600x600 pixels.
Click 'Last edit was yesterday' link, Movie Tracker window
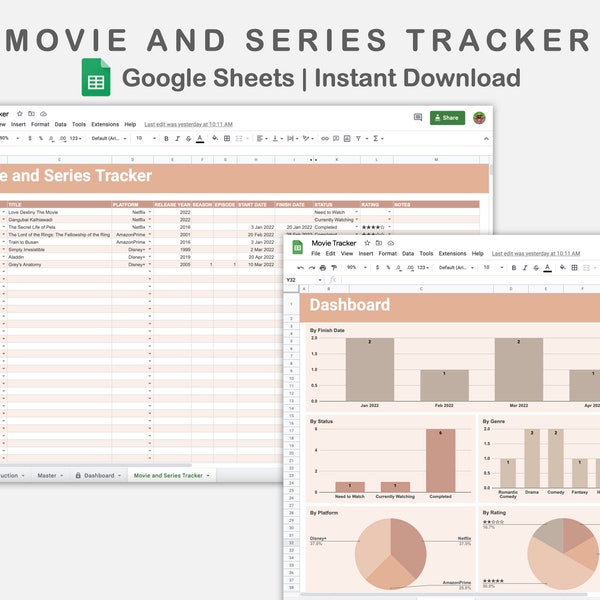click(536, 253)
